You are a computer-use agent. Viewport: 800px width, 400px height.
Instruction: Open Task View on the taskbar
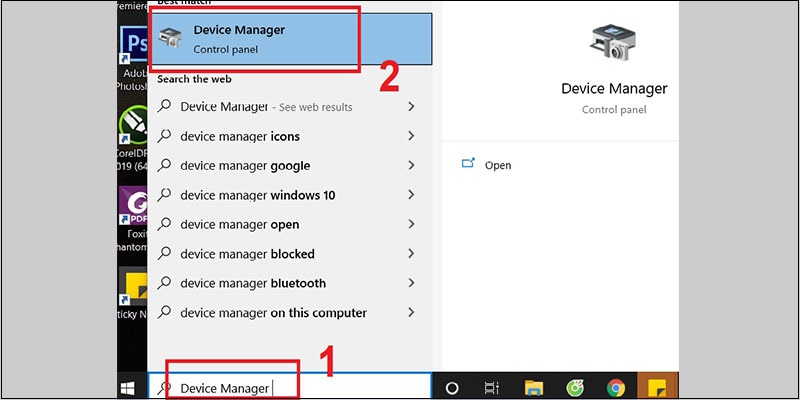tap(492, 388)
